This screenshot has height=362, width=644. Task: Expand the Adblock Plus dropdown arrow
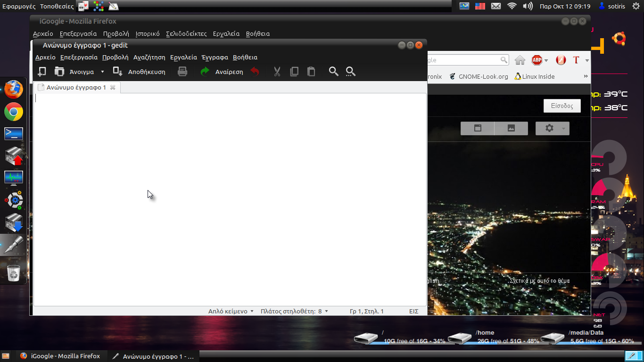546,61
